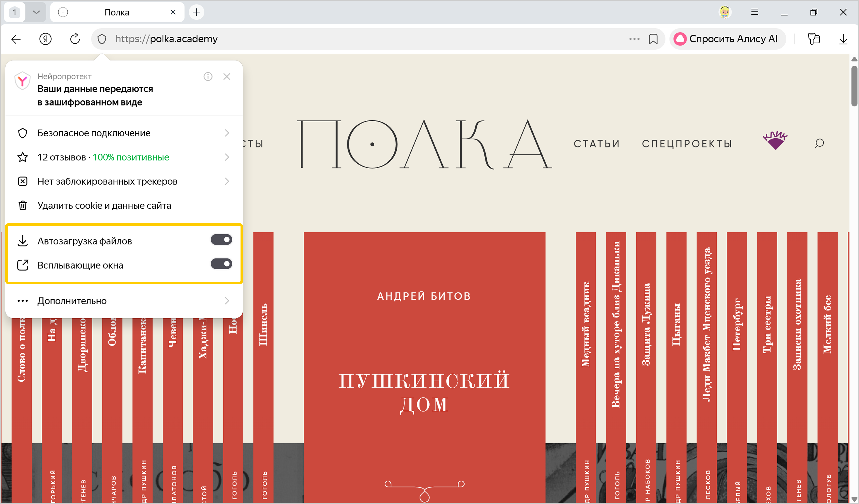Viewport: 859px width, 504px height.
Task: Bookmark this page with the bookmark icon
Action: coord(653,39)
